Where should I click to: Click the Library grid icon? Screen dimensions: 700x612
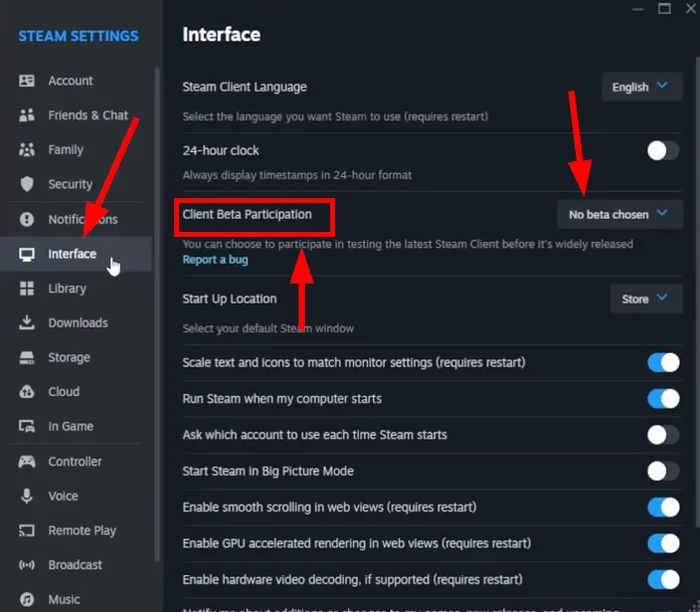27,289
